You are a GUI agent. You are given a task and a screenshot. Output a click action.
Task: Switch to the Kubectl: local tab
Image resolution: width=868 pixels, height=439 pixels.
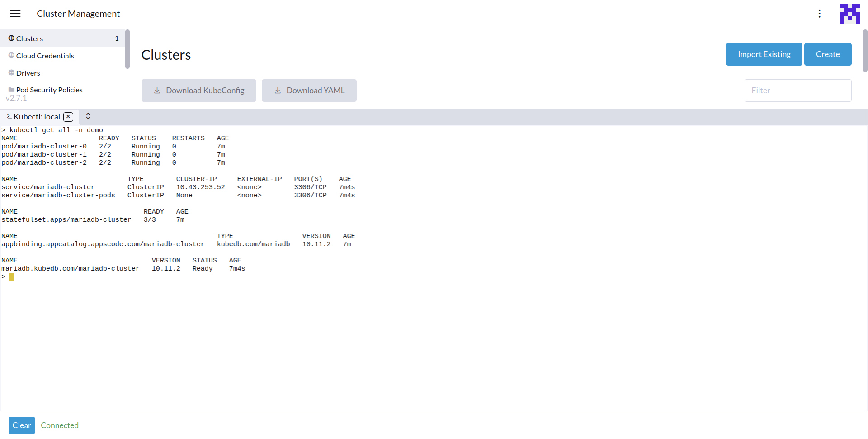pos(36,117)
